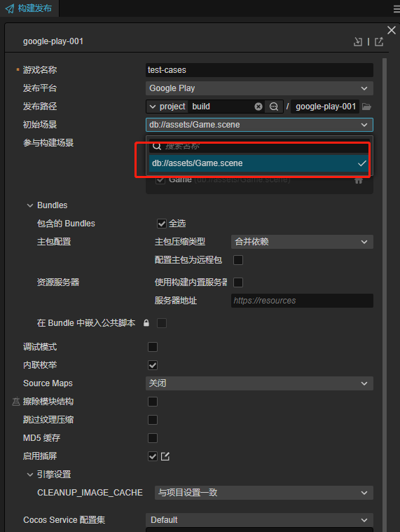This screenshot has height=532, width=400.
Task: Edit the google-play-001 output name field
Action: 325,107
